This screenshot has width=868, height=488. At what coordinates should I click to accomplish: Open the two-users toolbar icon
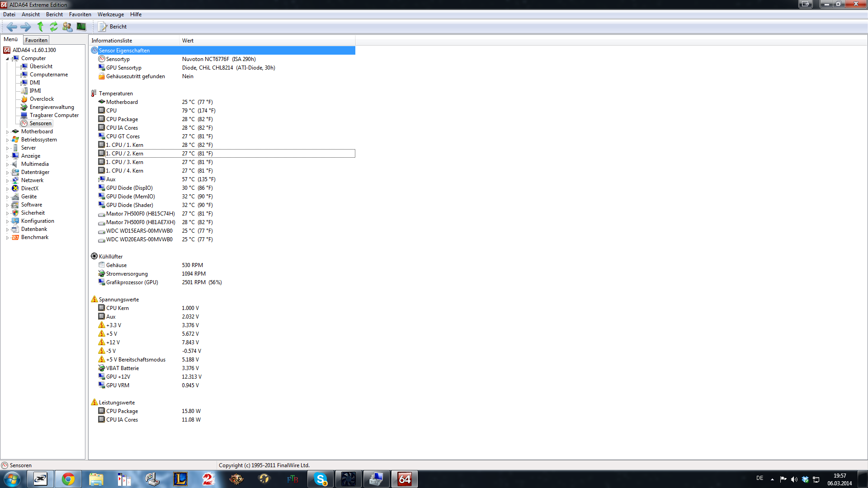(x=67, y=27)
